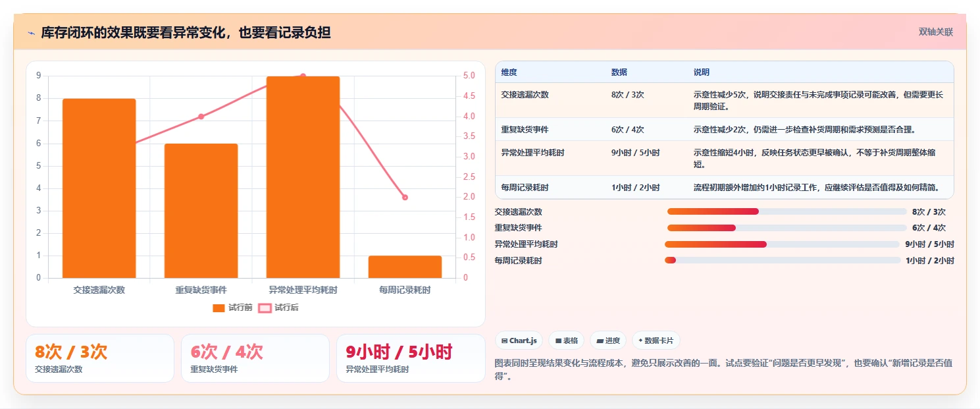Click the 重复缺货事件 x-axis label
The image size is (980, 409).
(x=201, y=290)
